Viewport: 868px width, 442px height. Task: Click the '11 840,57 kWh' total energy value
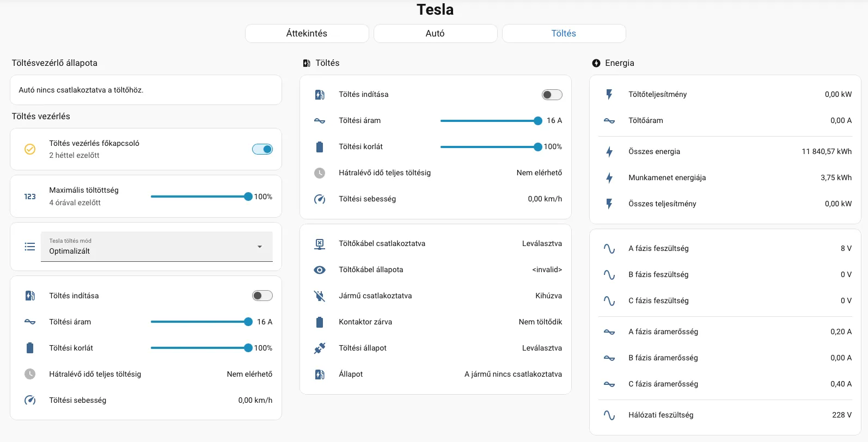pos(827,152)
